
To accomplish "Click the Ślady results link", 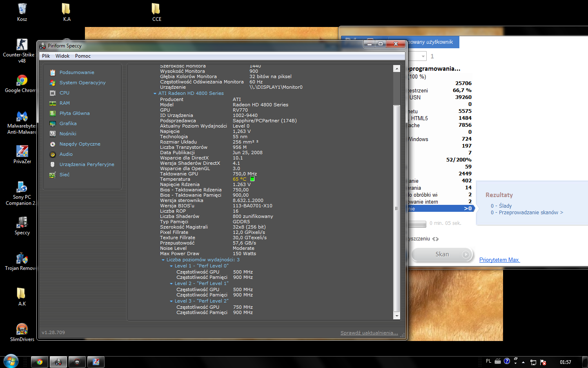I will tap(501, 206).
